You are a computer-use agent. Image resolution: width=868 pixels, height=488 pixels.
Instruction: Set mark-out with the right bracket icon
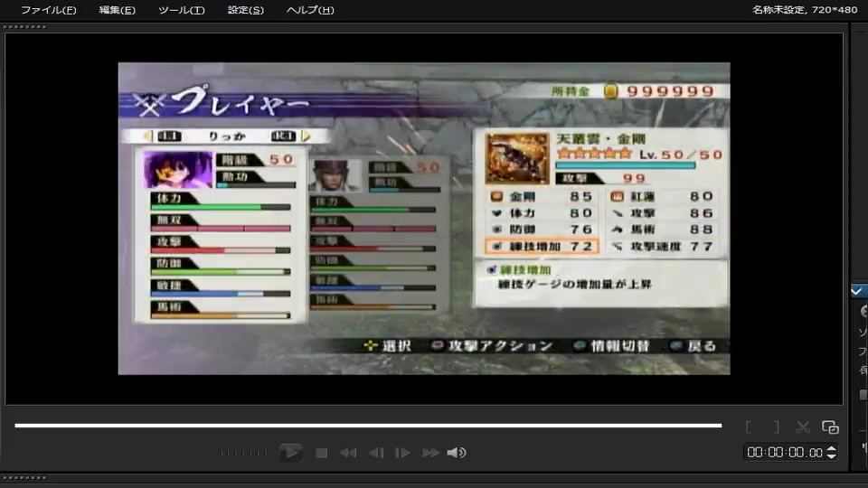point(777,427)
